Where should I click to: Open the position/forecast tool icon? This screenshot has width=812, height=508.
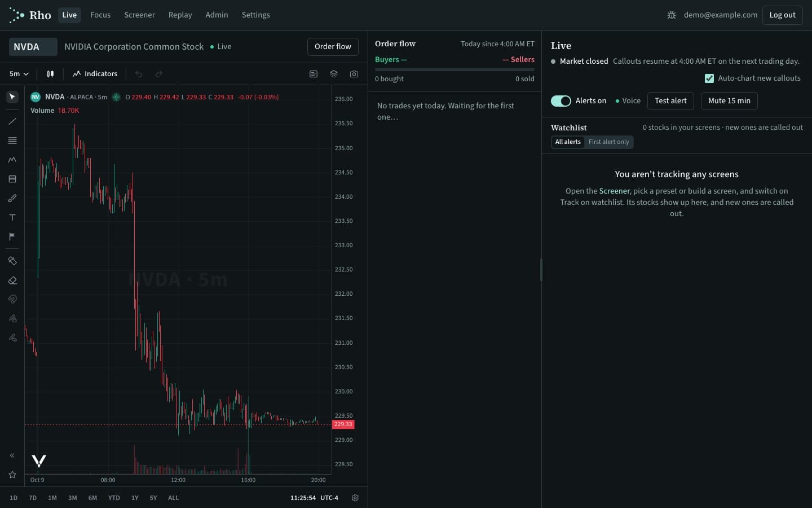(x=12, y=179)
